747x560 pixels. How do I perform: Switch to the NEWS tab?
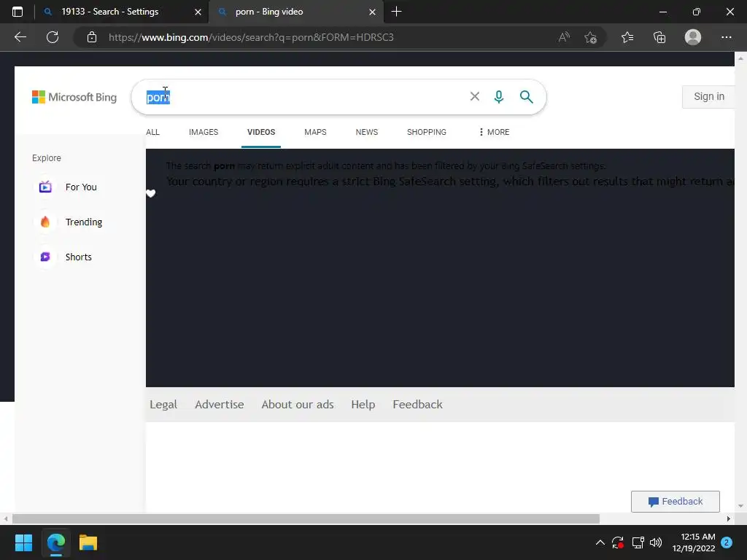[x=367, y=132]
